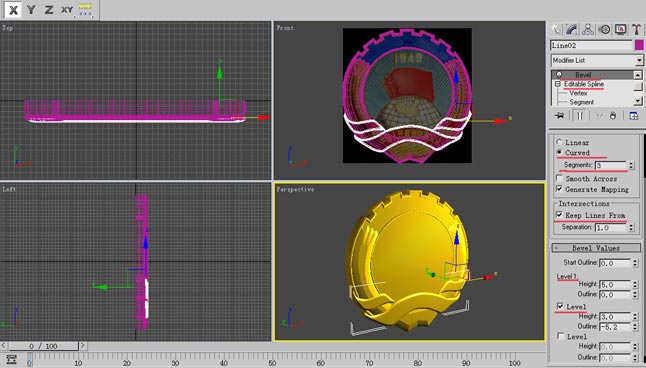Screen dimensions: 646x368
Task: Adjust the Segments spinner arrows
Action: coord(631,165)
